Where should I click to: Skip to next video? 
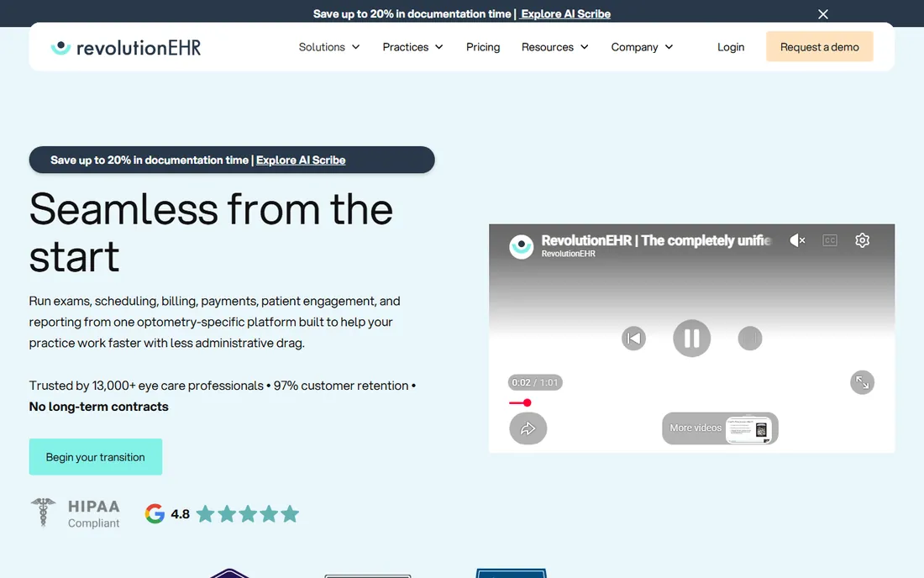(749, 339)
